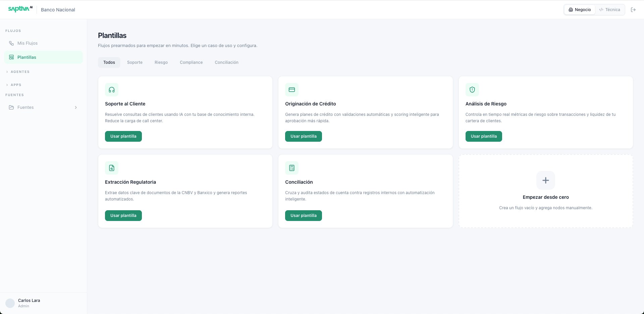This screenshot has width=644, height=314.
Task: Click the plus icon in Empezar desde cero
Action: click(545, 180)
